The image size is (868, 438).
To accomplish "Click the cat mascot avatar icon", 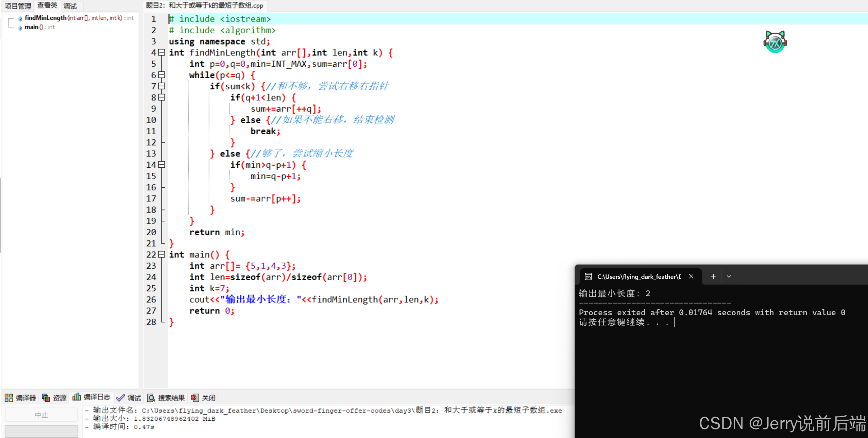I will coord(775,42).
